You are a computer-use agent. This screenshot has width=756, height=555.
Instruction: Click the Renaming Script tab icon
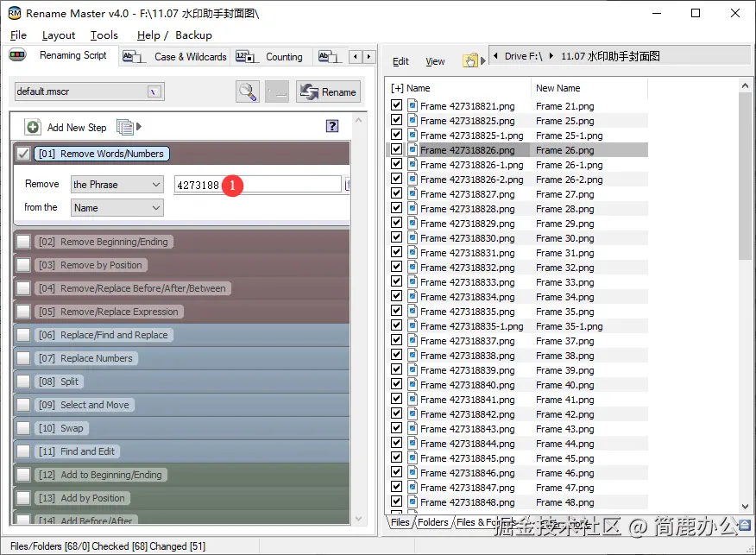pyautogui.click(x=17, y=55)
